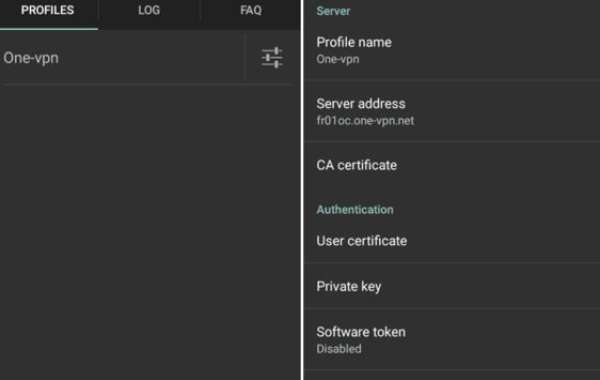Open the Software token setting
This screenshot has height=380, width=600.
tap(452, 339)
